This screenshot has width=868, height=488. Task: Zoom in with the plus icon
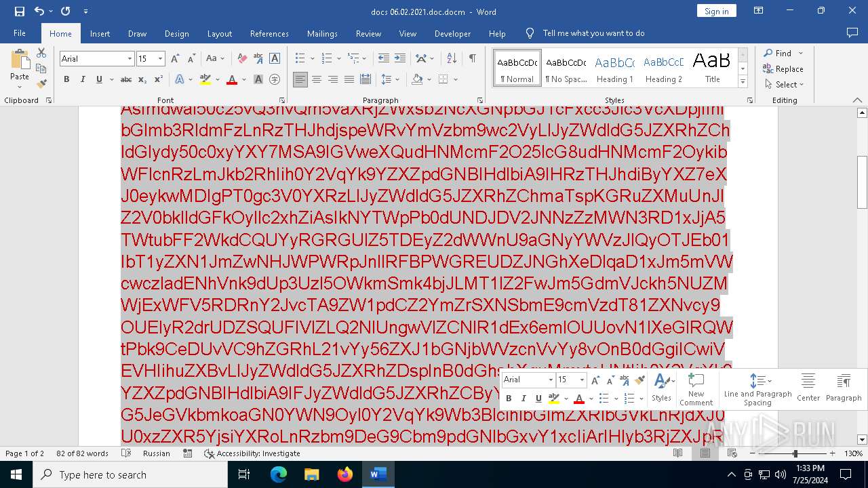tap(833, 453)
